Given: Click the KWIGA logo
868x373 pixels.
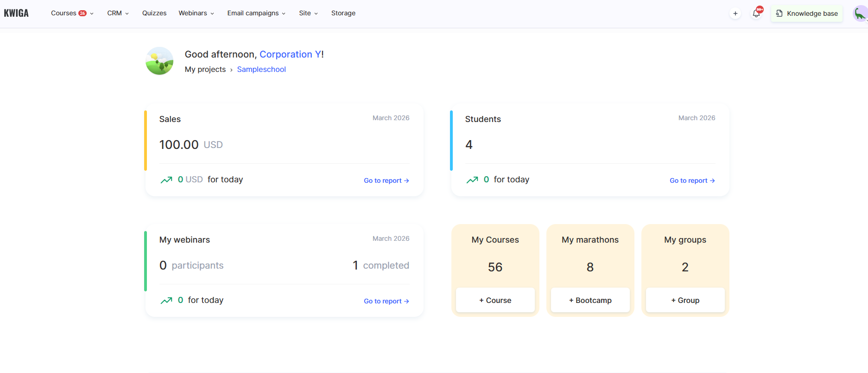Looking at the screenshot, I should 16,13.
